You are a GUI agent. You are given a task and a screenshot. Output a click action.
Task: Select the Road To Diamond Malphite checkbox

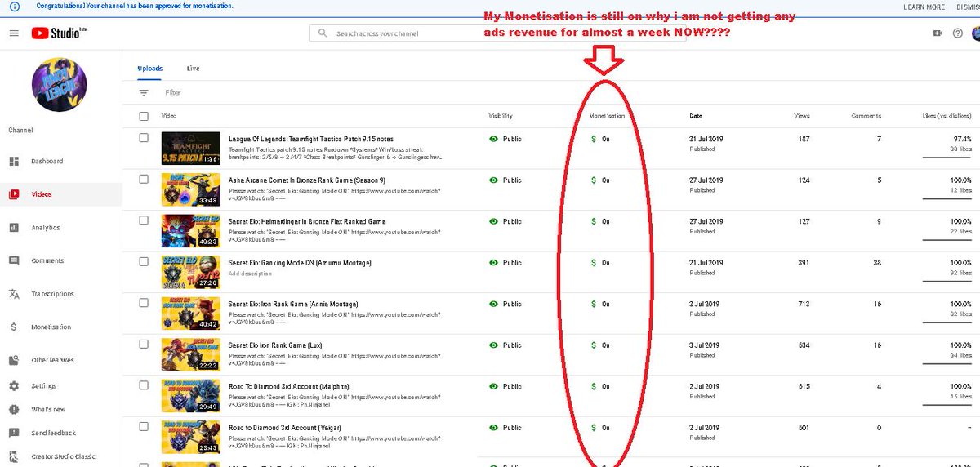(x=144, y=385)
